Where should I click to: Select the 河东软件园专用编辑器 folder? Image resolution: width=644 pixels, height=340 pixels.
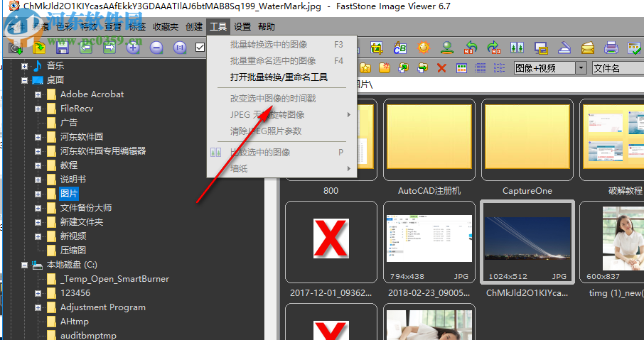pyautogui.click(x=102, y=151)
